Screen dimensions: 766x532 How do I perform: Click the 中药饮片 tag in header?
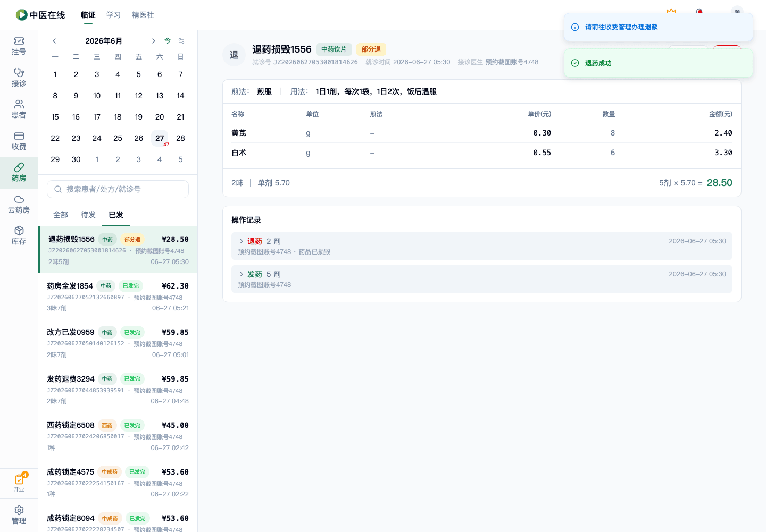pos(334,49)
